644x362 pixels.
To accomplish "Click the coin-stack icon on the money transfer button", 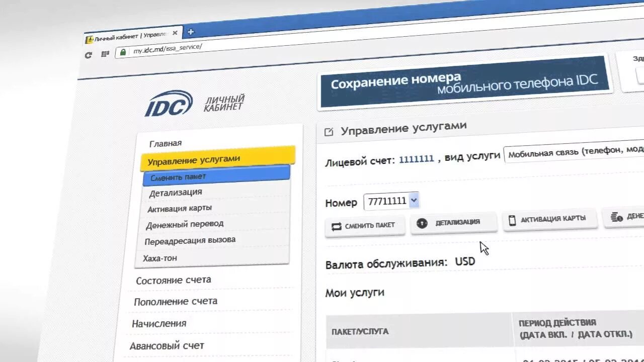I will pyautogui.click(x=616, y=217).
